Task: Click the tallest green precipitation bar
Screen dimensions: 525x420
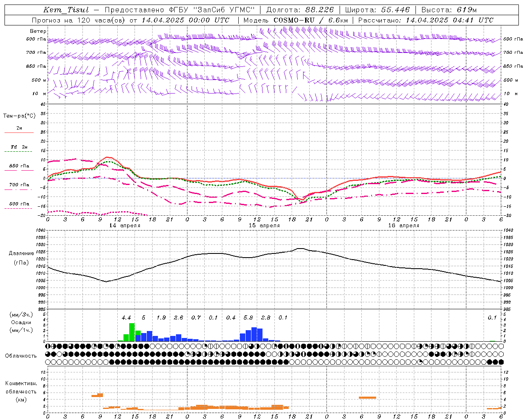Action: (132, 332)
